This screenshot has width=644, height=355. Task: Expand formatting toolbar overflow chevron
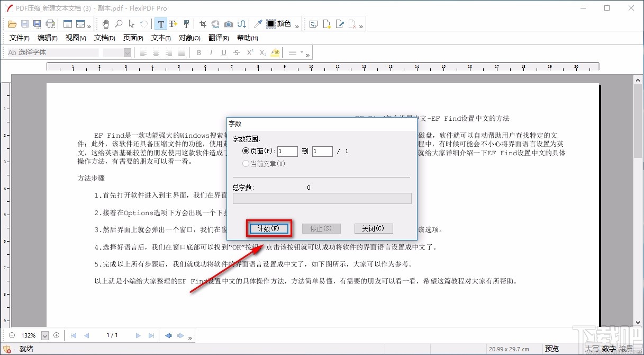[308, 54]
